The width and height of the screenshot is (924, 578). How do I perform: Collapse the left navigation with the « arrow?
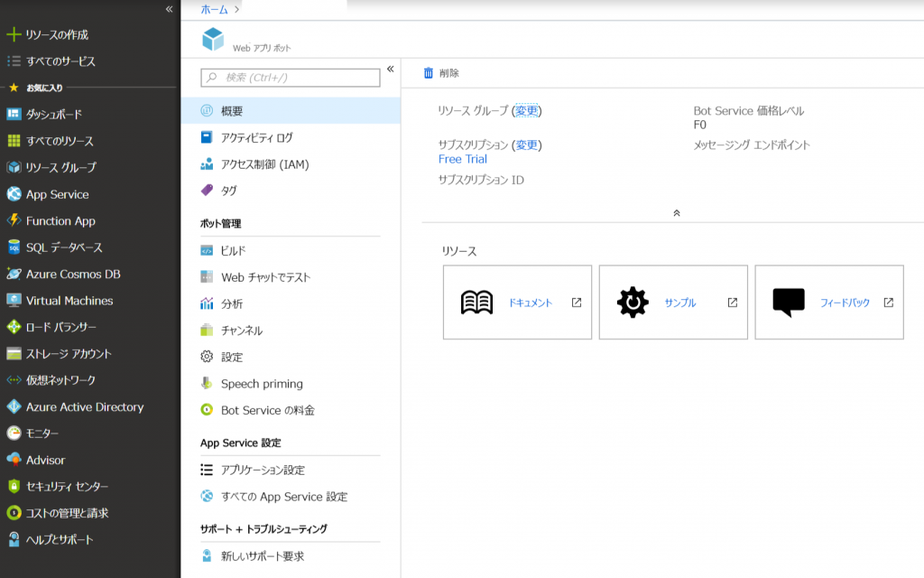coord(168,11)
